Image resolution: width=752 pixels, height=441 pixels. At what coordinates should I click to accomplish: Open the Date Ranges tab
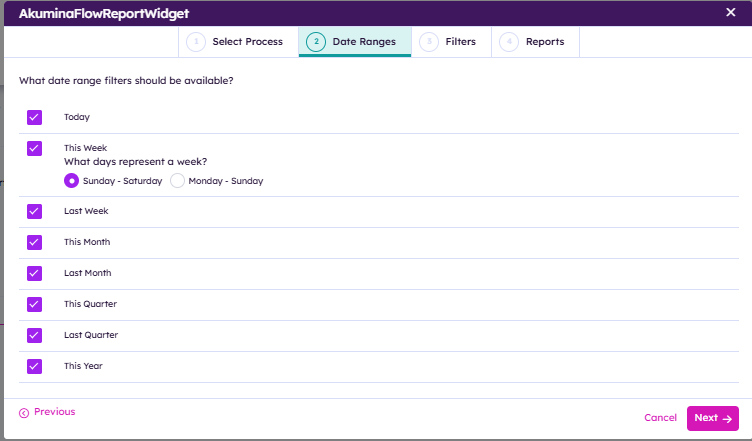[x=355, y=42]
